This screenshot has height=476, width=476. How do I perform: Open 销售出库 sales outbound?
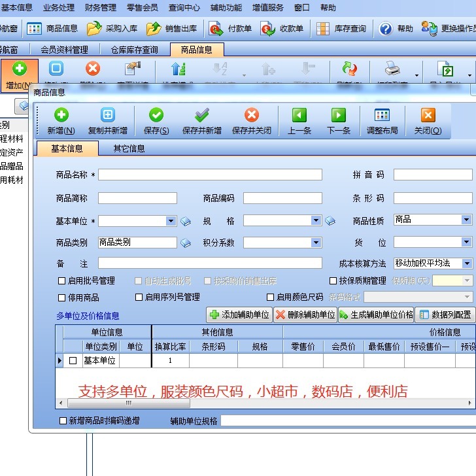(x=171, y=29)
